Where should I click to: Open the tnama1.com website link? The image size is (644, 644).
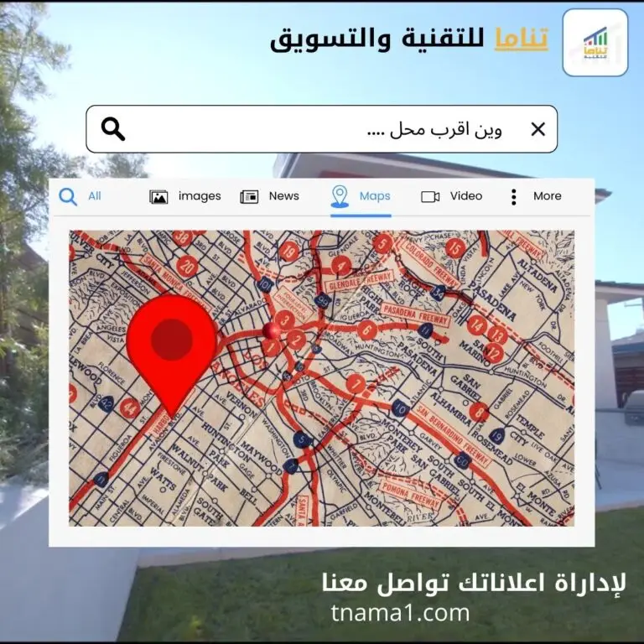coord(400,613)
